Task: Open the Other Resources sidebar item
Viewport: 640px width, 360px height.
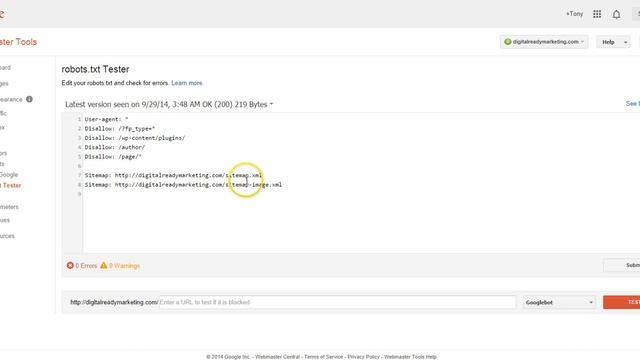Action: click(x=7, y=236)
